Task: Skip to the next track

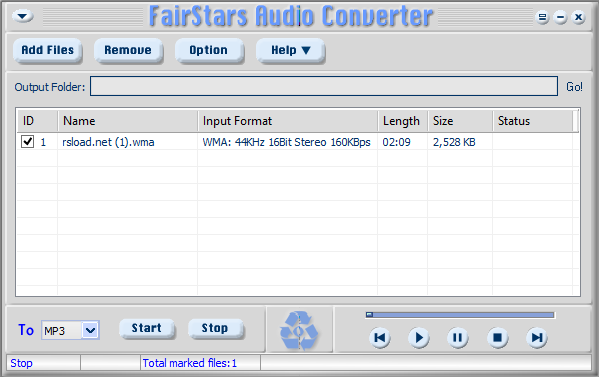Action: click(537, 338)
